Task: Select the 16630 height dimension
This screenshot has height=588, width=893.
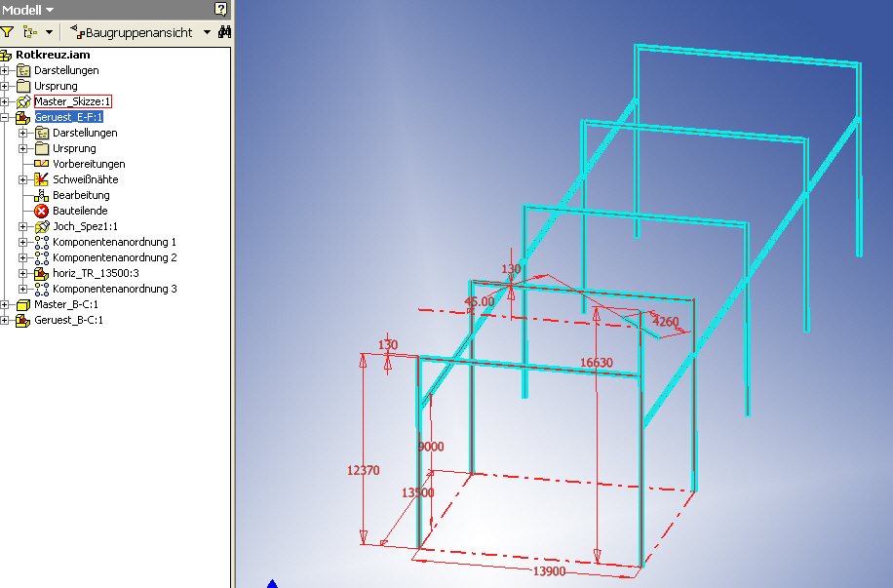Action: (x=597, y=363)
